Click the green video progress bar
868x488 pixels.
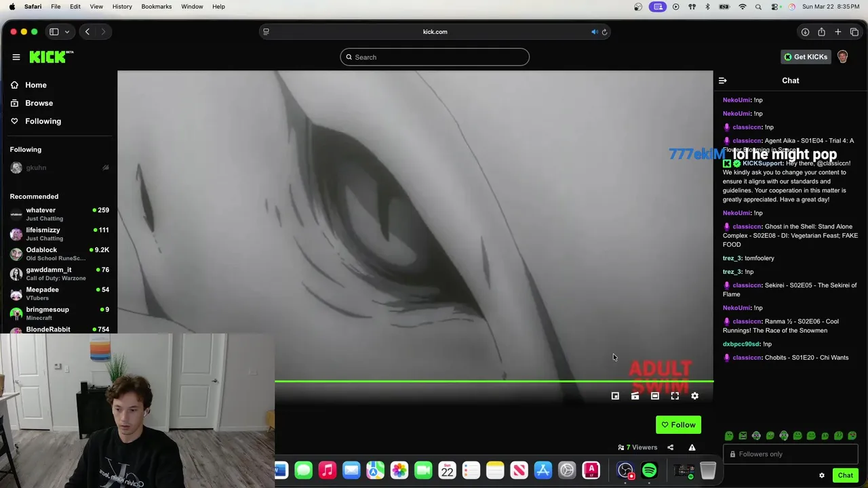494,382
